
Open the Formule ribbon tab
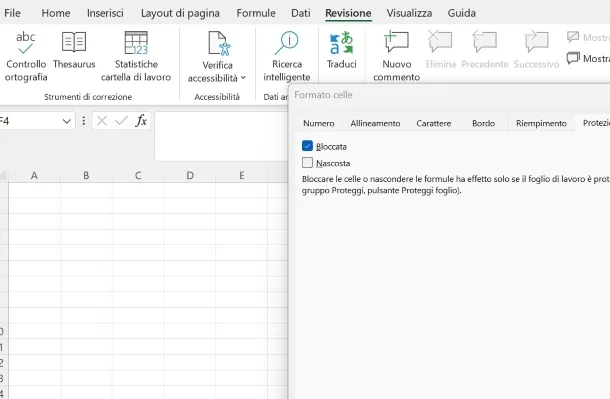coord(256,13)
